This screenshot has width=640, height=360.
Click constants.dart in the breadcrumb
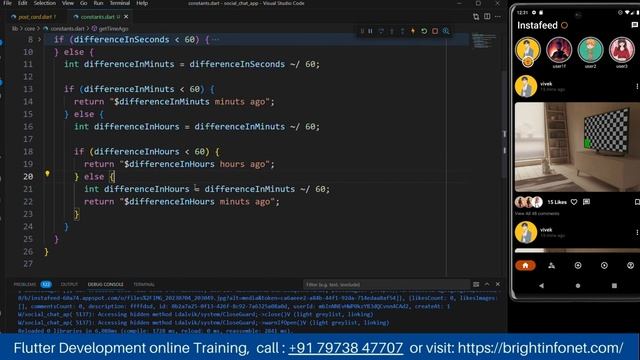pyautogui.click(x=67, y=29)
